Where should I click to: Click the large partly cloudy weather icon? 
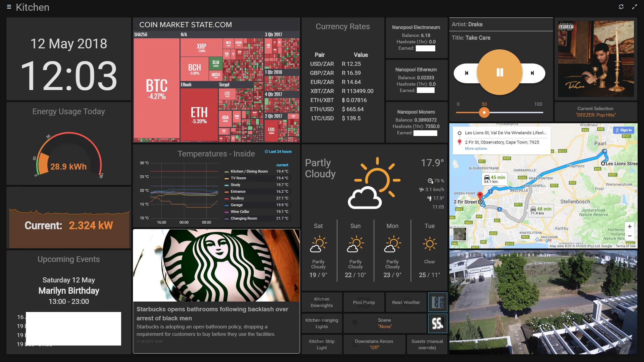click(x=374, y=183)
